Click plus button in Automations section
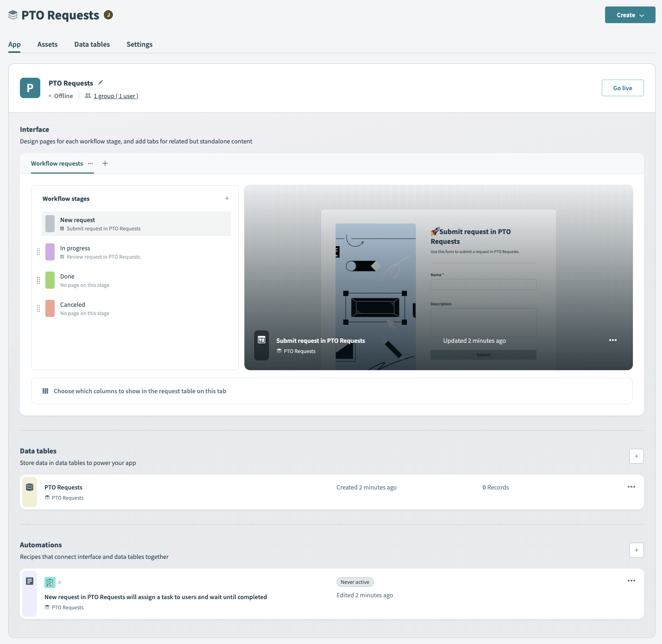This screenshot has width=662, height=644. (x=636, y=550)
